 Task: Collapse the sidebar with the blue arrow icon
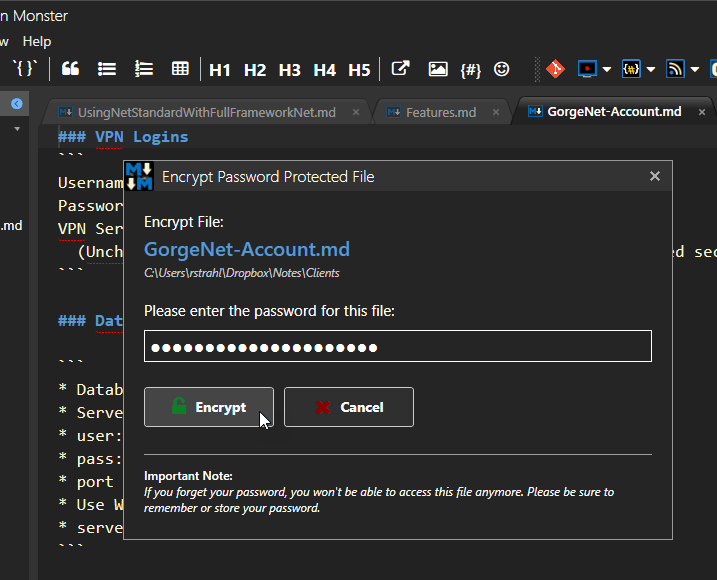point(17,104)
